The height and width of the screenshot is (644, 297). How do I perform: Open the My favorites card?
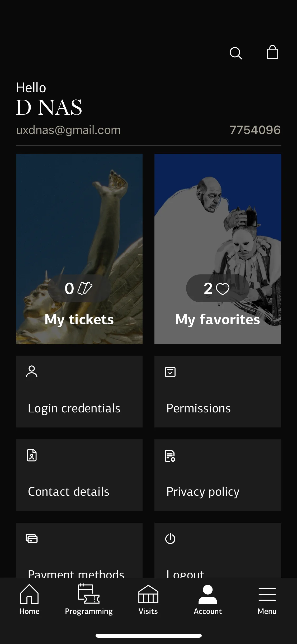click(x=218, y=249)
